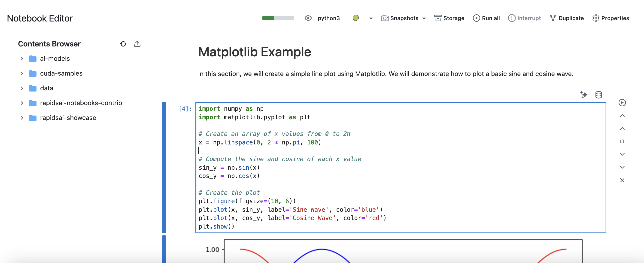The width and height of the screenshot is (644, 263).
Task: Select the ai-models folder name
Action: [55, 58]
